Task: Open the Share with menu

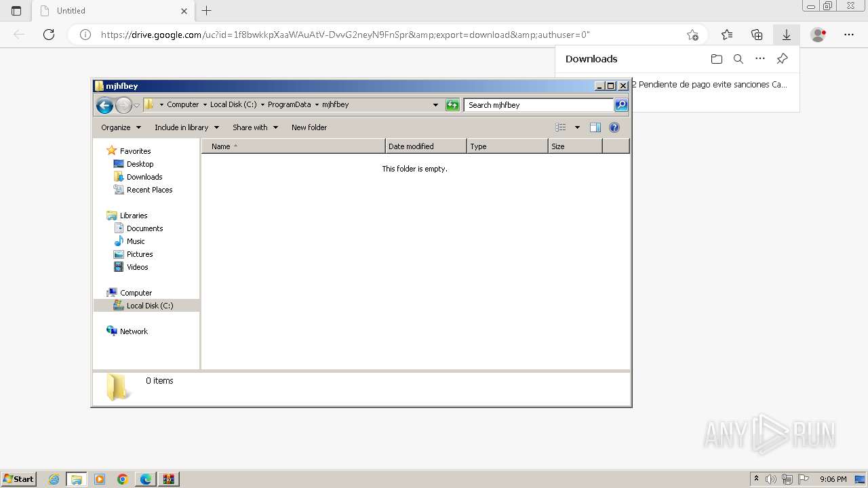Action: coord(255,127)
